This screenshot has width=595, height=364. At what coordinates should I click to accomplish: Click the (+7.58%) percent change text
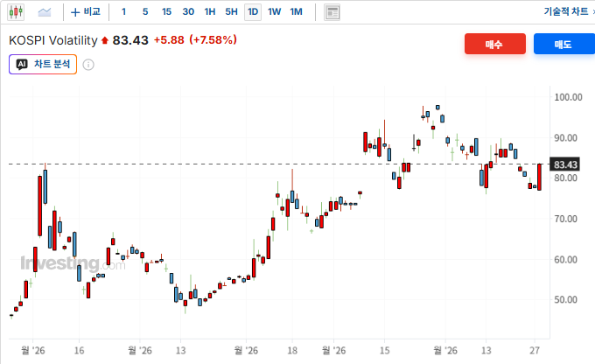click(x=213, y=40)
